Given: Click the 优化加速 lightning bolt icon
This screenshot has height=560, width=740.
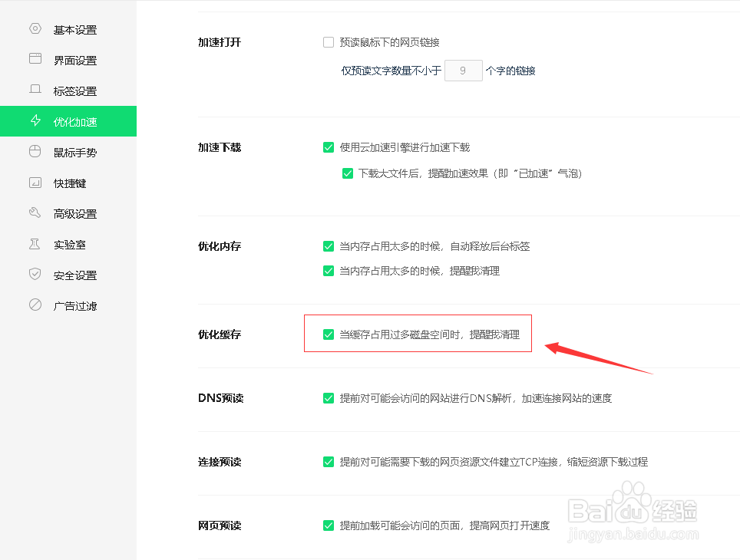Looking at the screenshot, I should pos(35,120).
